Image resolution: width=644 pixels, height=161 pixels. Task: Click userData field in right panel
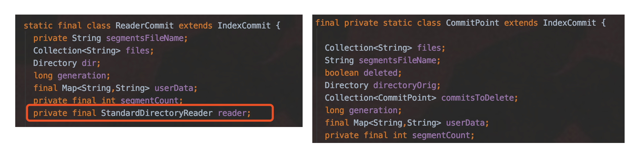tap(465, 123)
